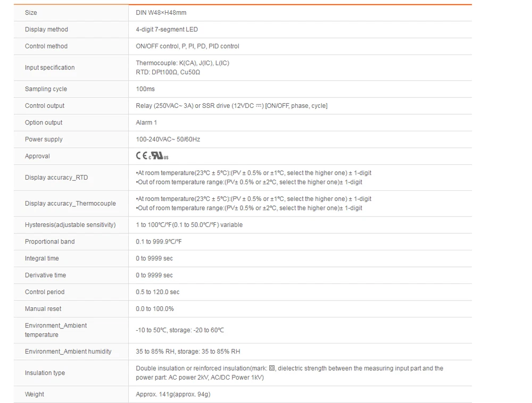Click the Control method label
The height and width of the screenshot is (403, 532).
[46, 46]
